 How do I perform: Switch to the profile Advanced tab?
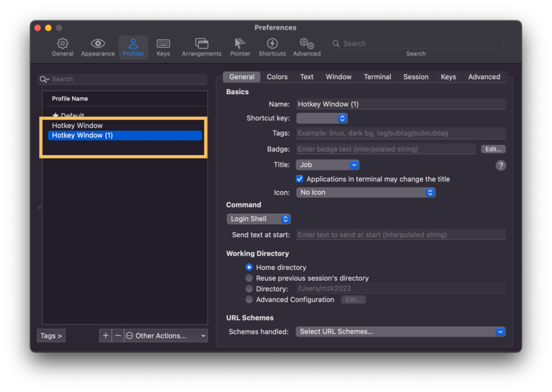484,77
